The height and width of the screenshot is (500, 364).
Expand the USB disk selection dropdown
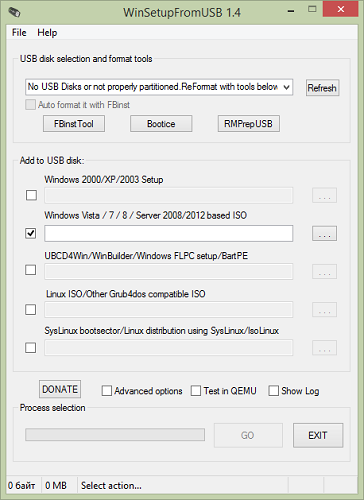pos(286,87)
